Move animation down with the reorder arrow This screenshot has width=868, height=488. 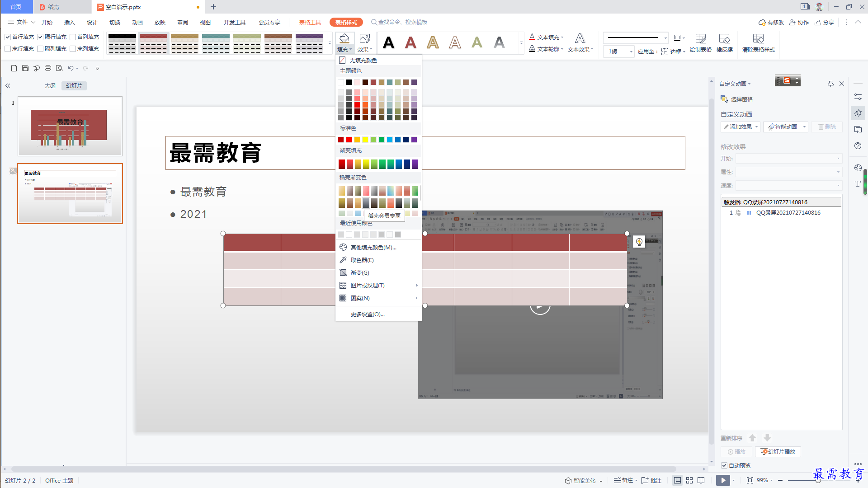tap(767, 438)
